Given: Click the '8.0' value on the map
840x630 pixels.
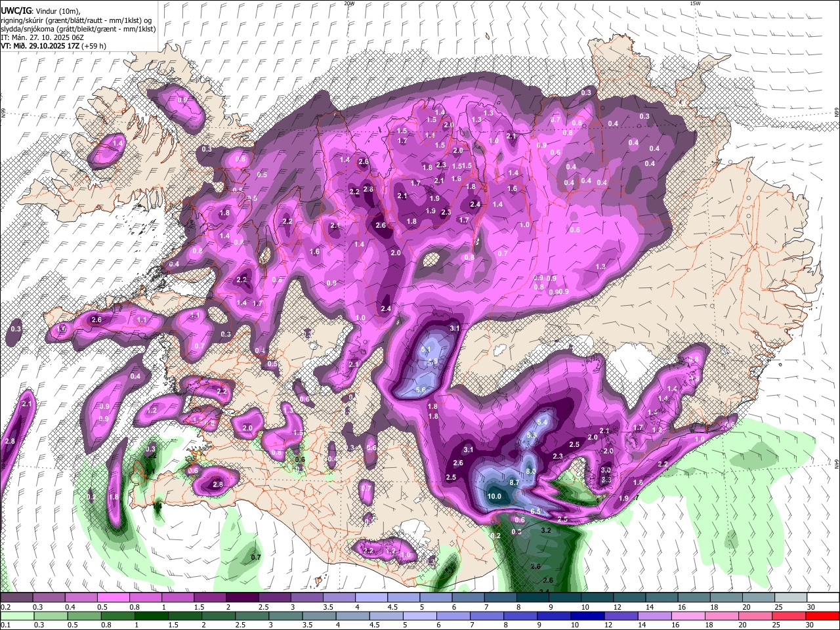Looking at the screenshot, I should tap(531, 471).
